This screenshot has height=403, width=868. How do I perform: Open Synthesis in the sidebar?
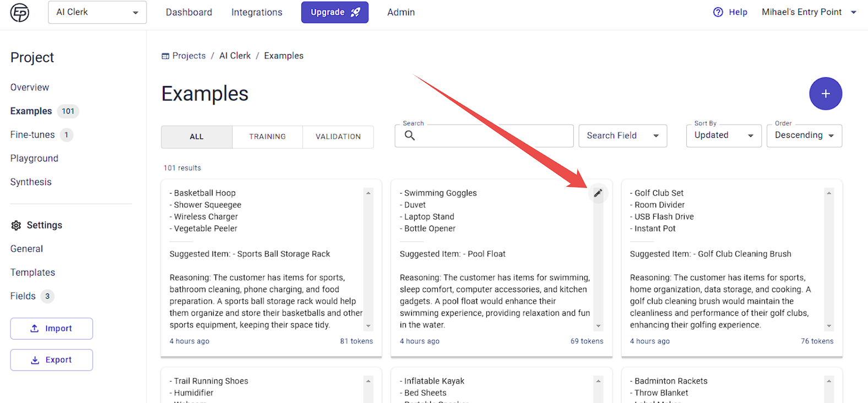click(x=31, y=182)
